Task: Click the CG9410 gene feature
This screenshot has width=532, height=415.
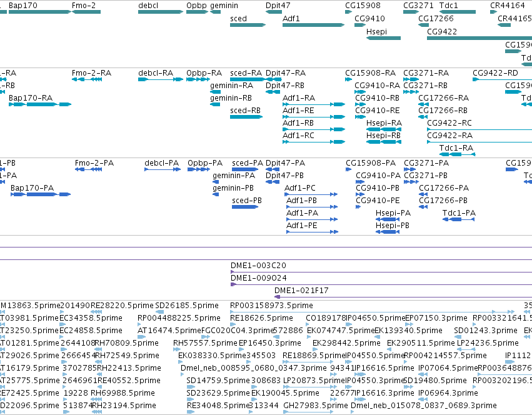Action: pos(360,25)
